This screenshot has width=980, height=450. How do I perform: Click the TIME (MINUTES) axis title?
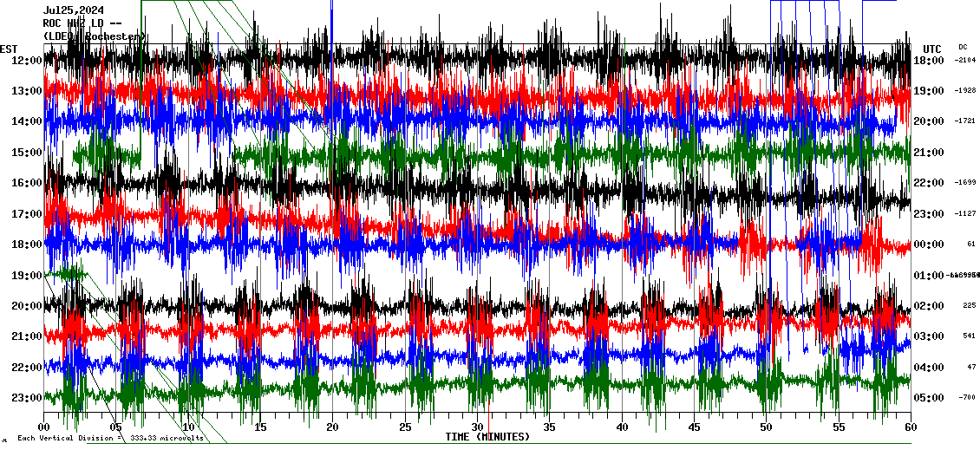487,437
